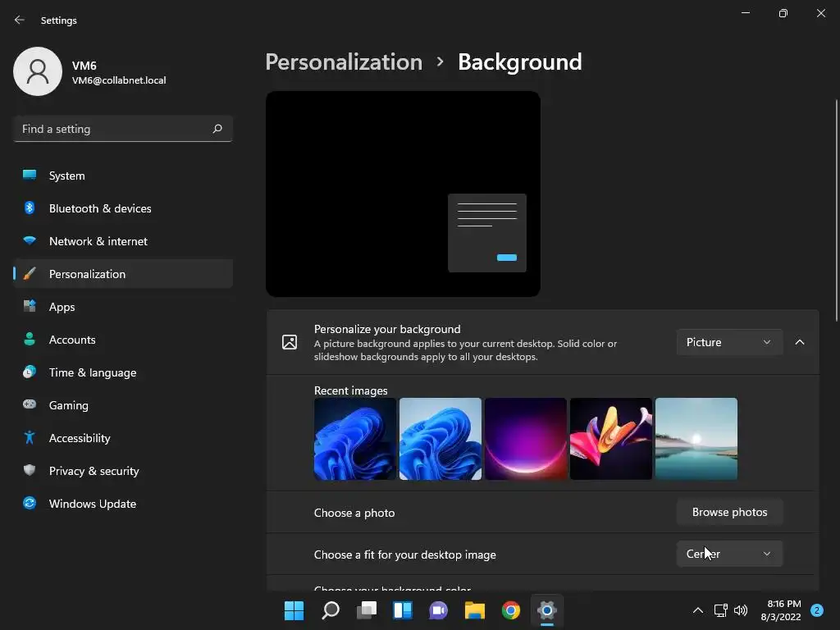
Task: Collapse the Personalize your background section
Action: click(x=800, y=342)
